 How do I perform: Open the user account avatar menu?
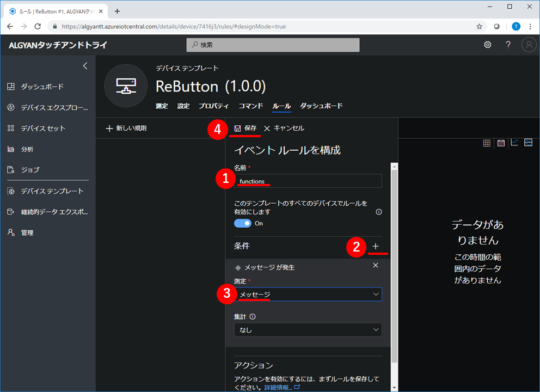click(529, 45)
